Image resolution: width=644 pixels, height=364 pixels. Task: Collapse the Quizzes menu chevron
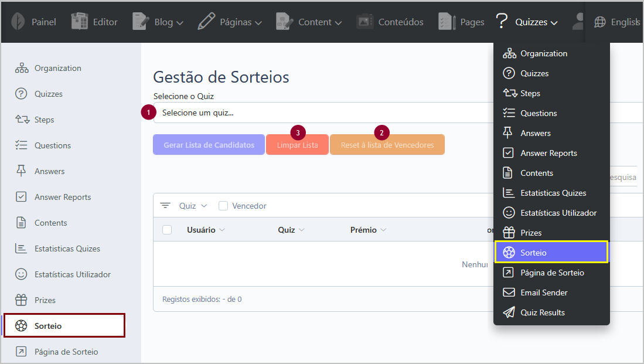click(554, 23)
